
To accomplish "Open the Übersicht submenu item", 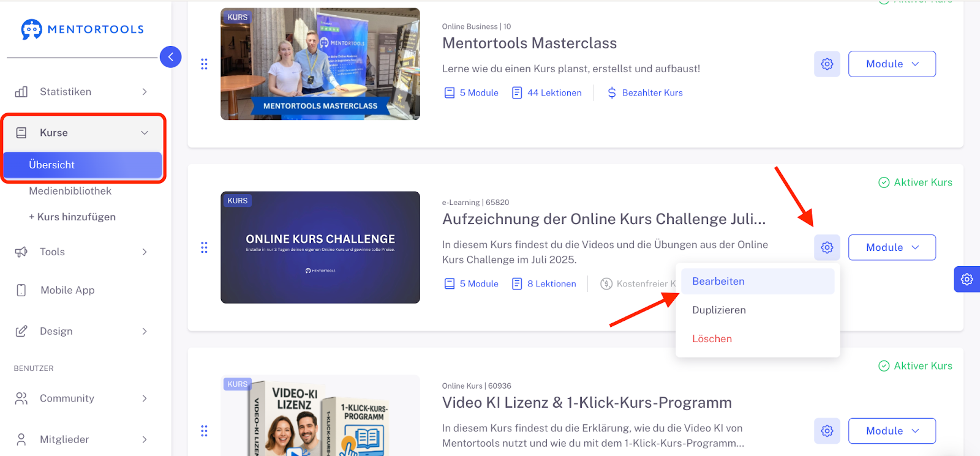I will 83,165.
